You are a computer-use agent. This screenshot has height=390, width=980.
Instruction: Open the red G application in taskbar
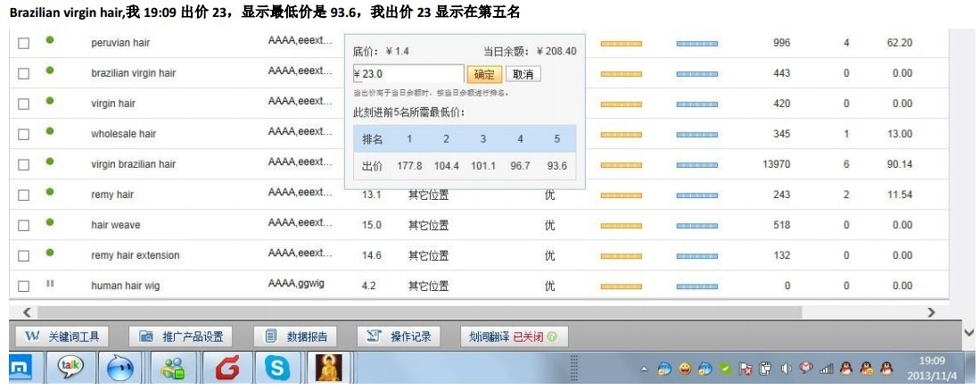(x=226, y=369)
